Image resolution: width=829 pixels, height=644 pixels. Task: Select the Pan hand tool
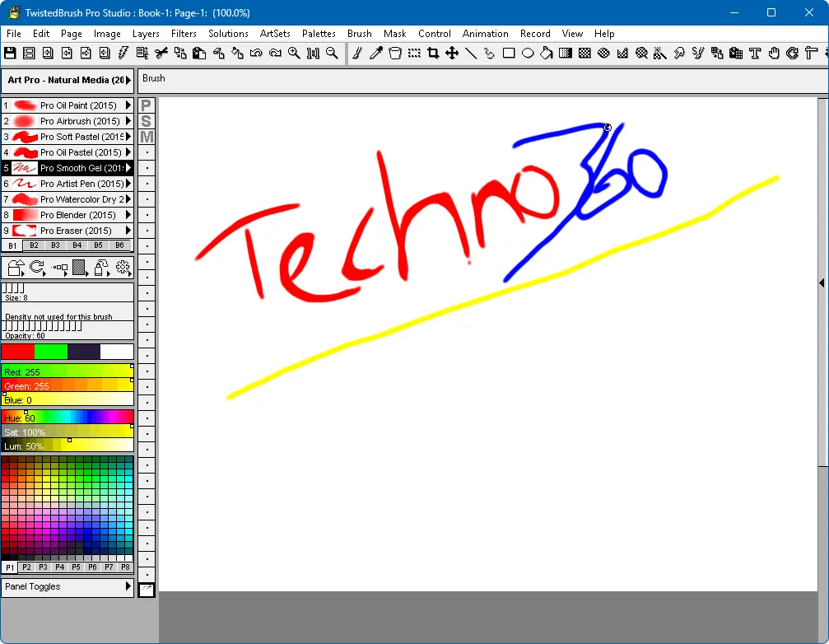[x=774, y=54]
